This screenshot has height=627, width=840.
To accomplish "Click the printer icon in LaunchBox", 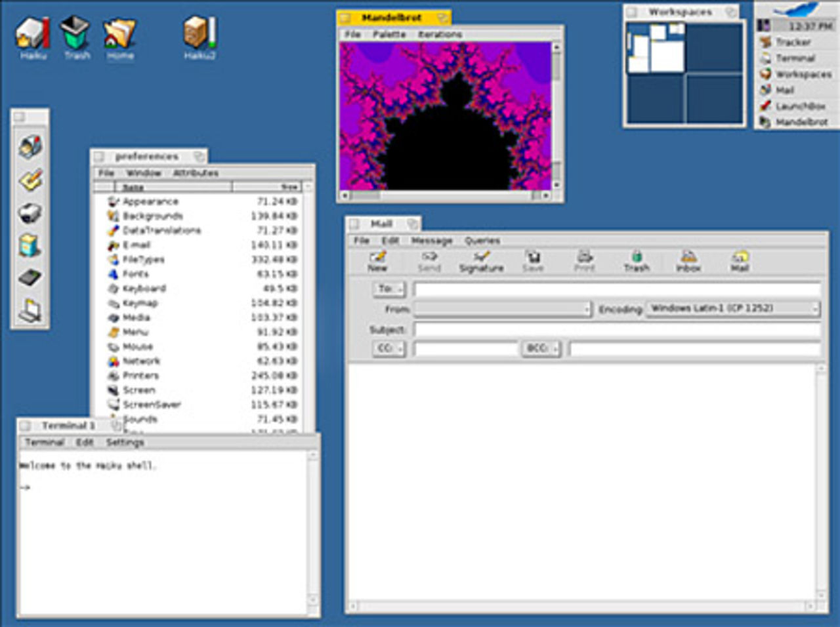I will coord(30,213).
